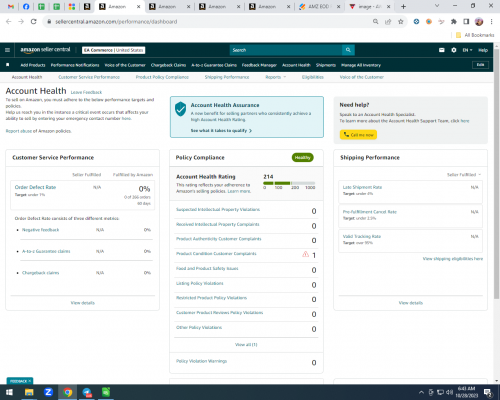Select the Shipping Performance tab
This screenshot has width=500, height=400.
click(227, 77)
